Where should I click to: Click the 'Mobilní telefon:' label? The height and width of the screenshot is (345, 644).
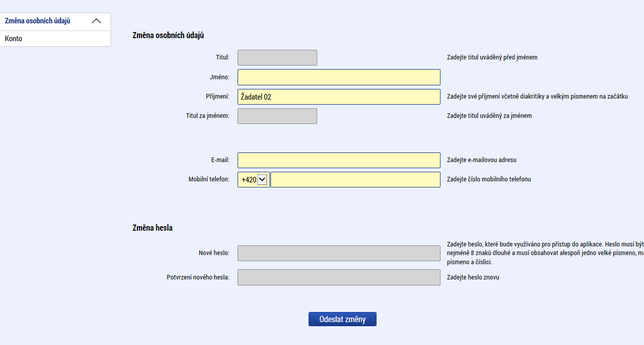coord(209,179)
